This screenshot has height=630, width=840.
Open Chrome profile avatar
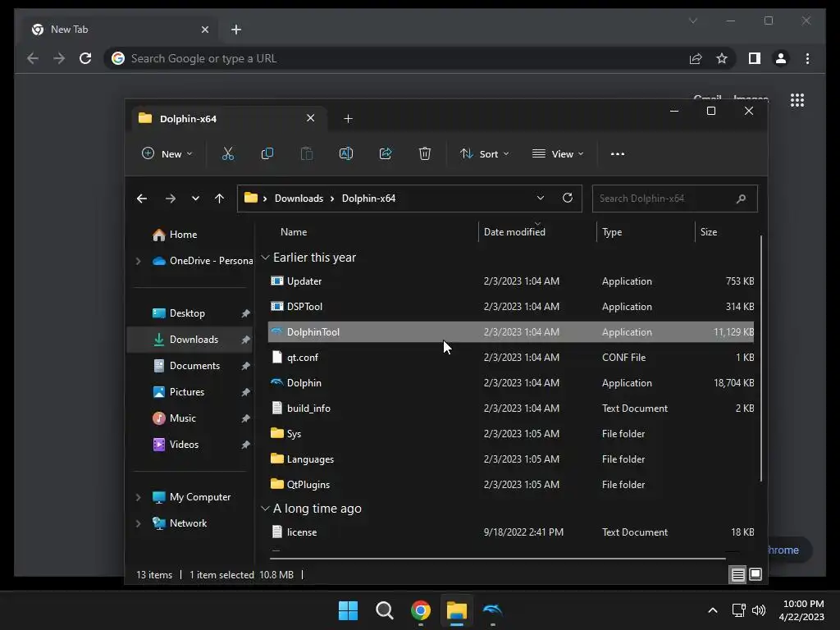click(x=781, y=58)
